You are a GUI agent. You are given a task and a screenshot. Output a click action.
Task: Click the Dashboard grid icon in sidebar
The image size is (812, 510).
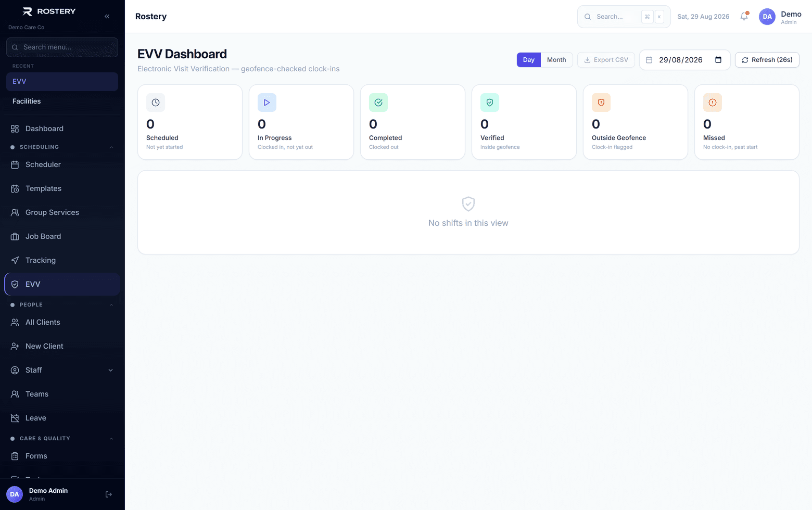[x=15, y=129]
